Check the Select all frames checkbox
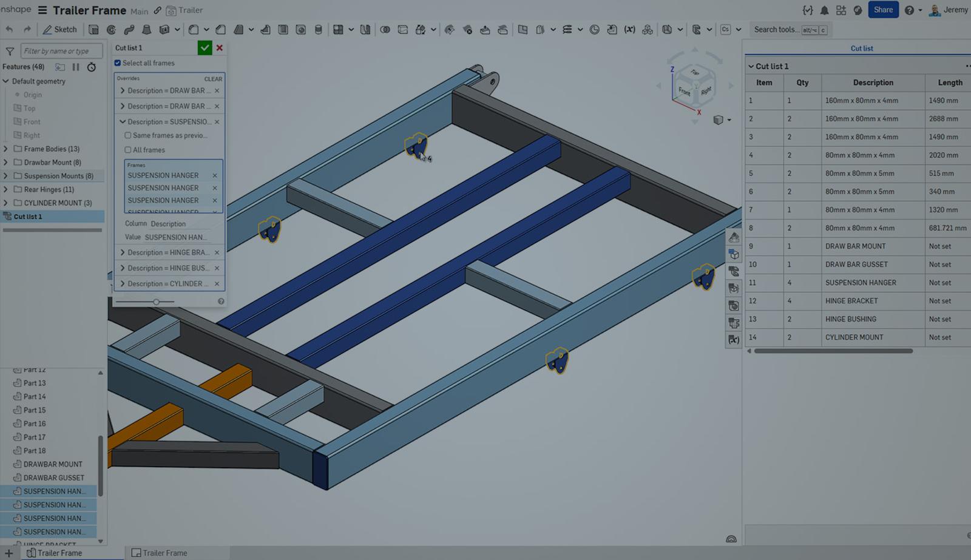 [117, 62]
